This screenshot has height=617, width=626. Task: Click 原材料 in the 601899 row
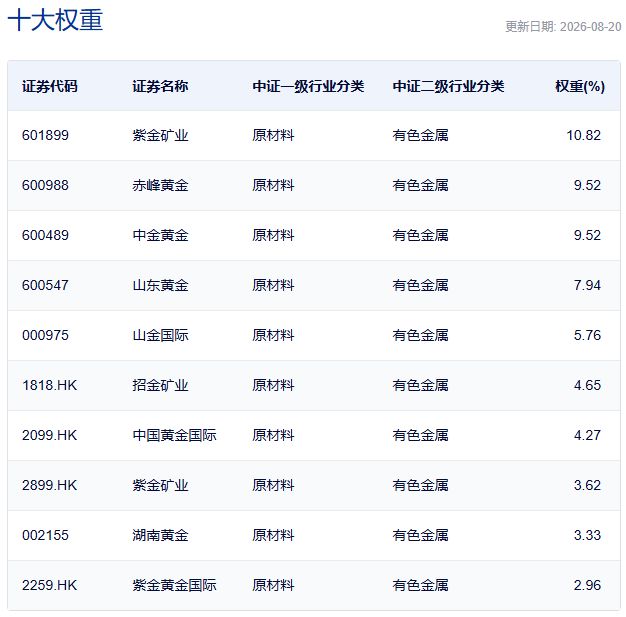273,135
